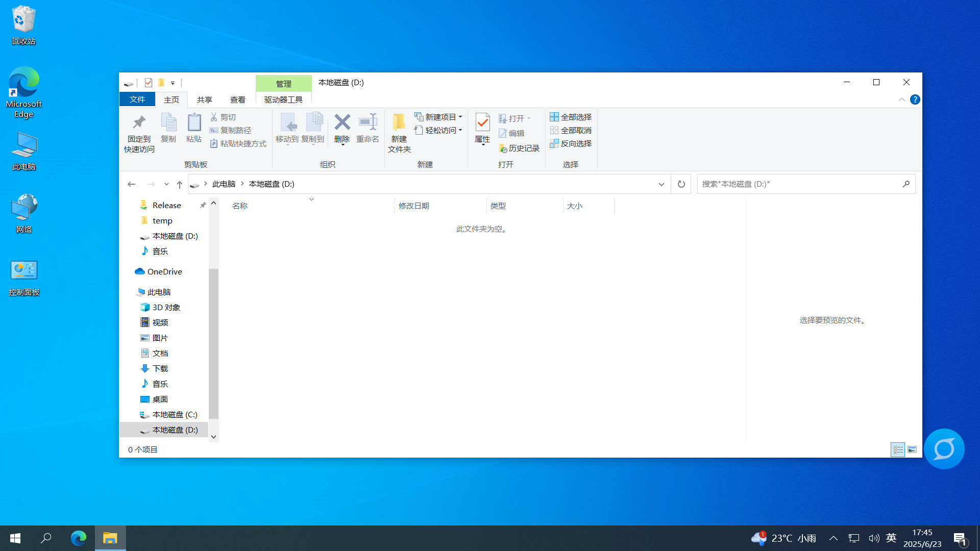Open the Easy access dropdown
980x551 pixels.
point(438,130)
